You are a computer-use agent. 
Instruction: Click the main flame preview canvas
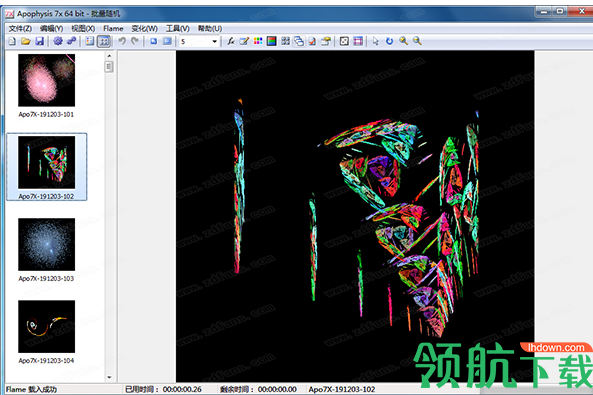pyautogui.click(x=355, y=216)
